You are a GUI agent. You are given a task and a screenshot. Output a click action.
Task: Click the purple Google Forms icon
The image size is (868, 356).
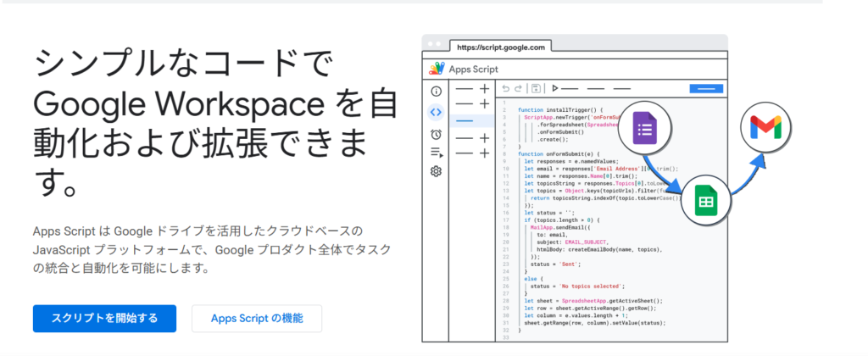645,131
